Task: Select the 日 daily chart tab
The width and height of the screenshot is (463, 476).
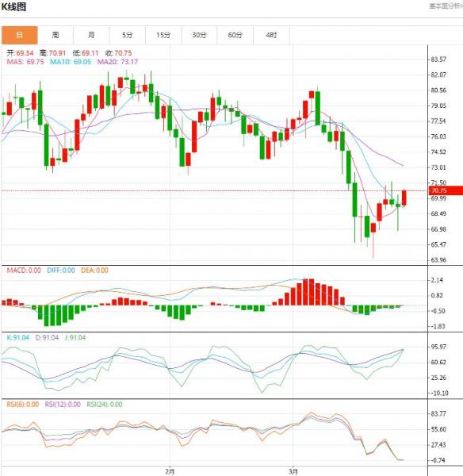Action: point(19,35)
